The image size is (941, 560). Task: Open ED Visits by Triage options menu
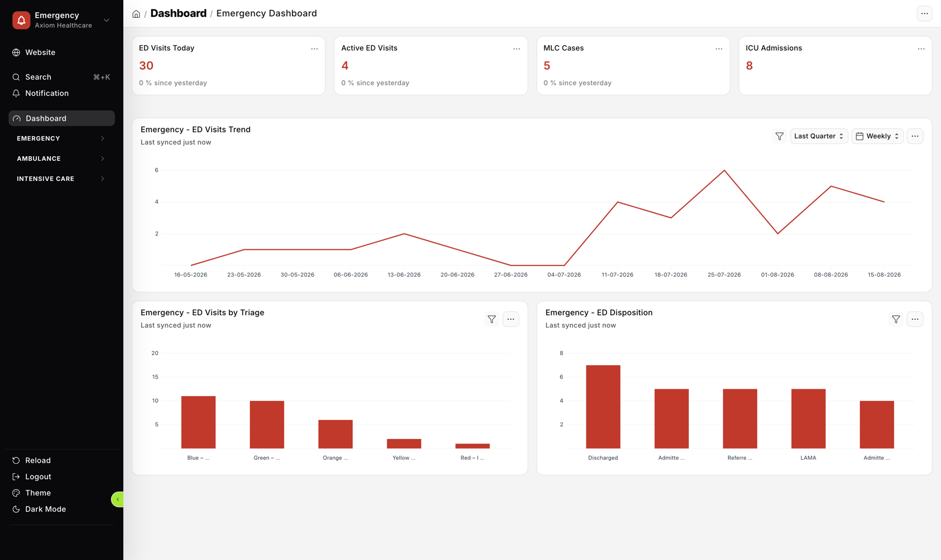tap(510, 319)
